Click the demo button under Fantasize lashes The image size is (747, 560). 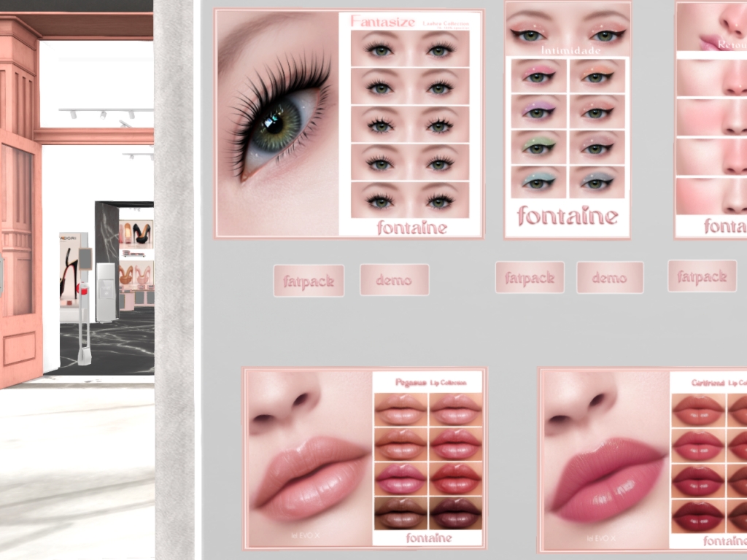(x=394, y=280)
